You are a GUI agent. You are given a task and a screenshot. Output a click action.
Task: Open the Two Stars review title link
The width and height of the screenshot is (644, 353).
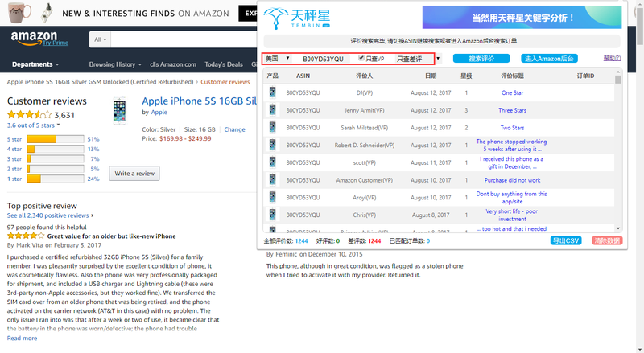[512, 128]
